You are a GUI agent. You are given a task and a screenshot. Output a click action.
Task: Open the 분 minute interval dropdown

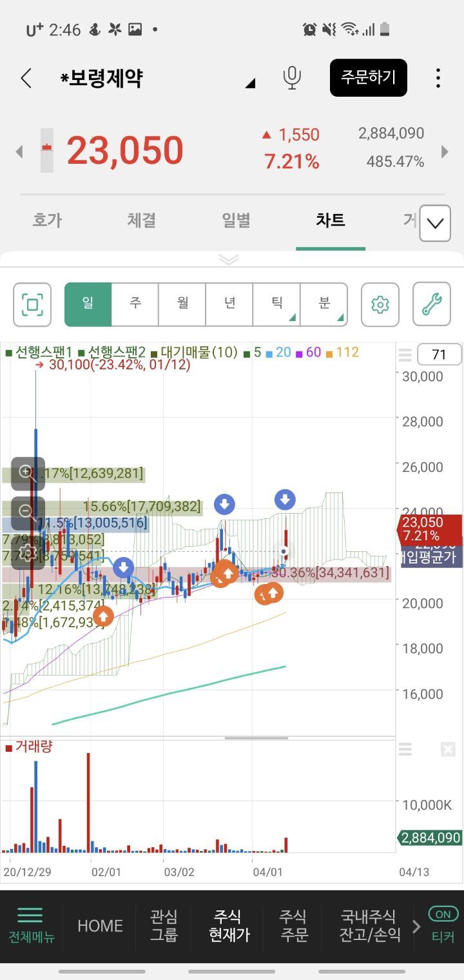click(x=324, y=304)
